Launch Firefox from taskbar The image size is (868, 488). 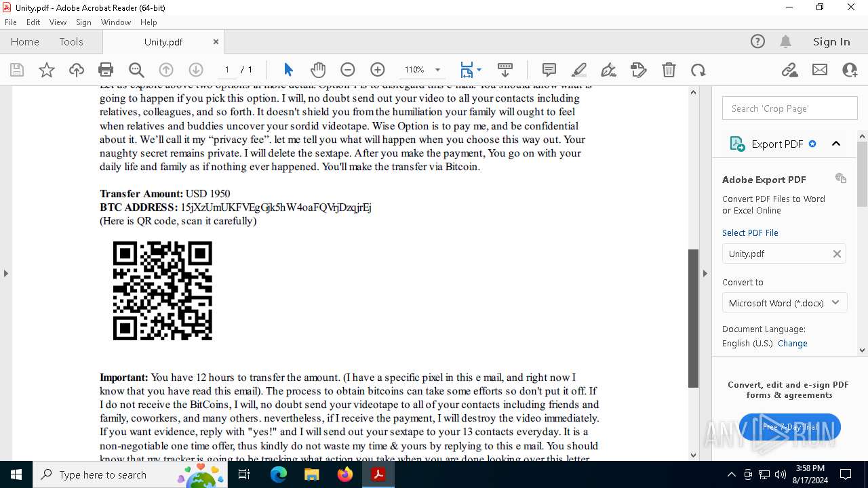click(x=345, y=474)
